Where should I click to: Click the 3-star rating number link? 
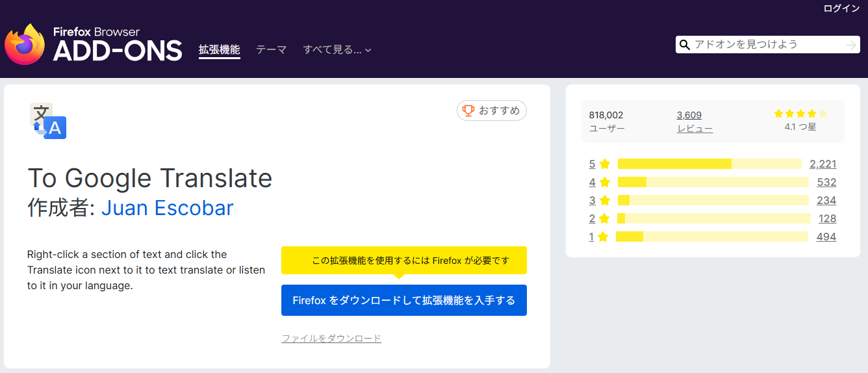tap(592, 200)
